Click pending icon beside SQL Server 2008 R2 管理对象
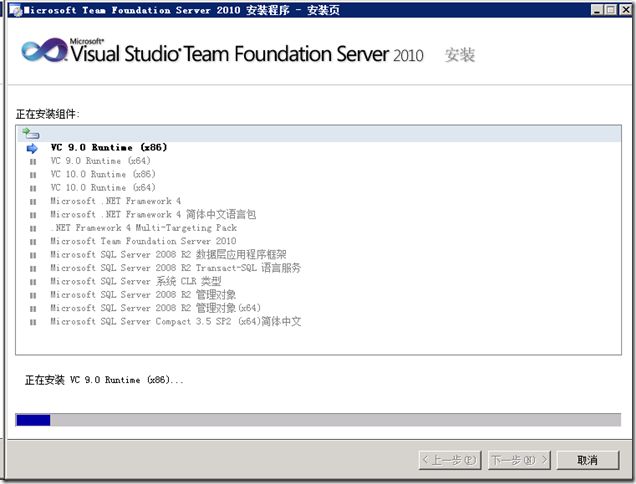Screen dimensions: 636x484 [x=33, y=296]
